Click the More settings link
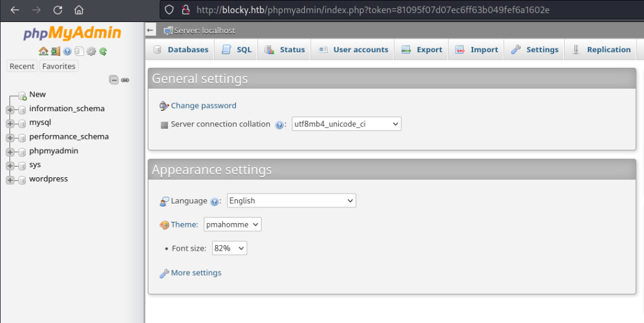This screenshot has height=323, width=644. [x=196, y=273]
